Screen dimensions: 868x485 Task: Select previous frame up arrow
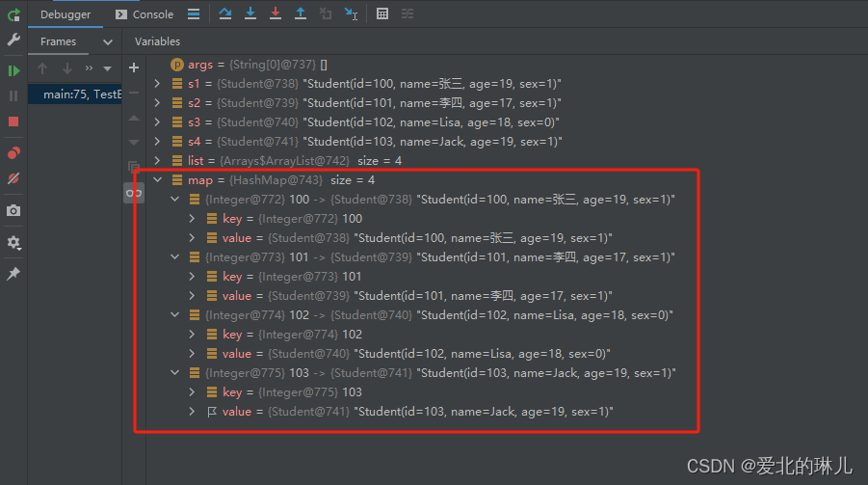(42, 68)
